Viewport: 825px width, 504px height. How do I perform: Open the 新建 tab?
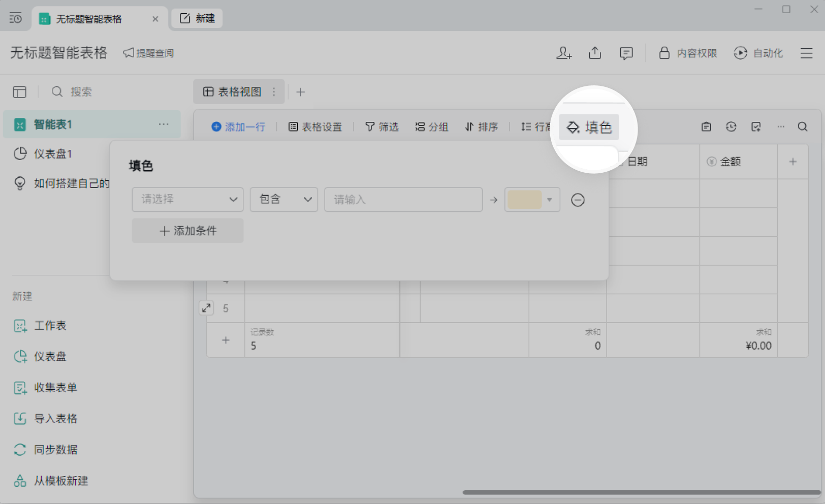(x=197, y=18)
